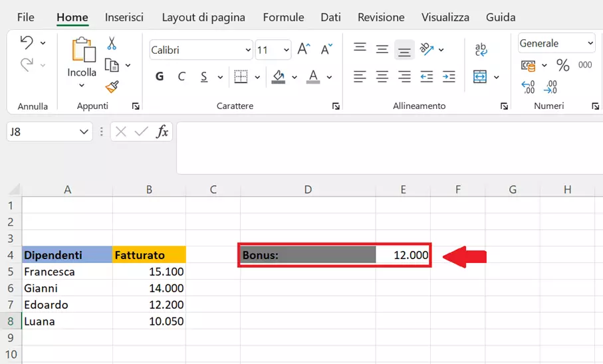The image size is (603, 364).
Task: Open the Carattere font dialog launcher
Action: (336, 106)
